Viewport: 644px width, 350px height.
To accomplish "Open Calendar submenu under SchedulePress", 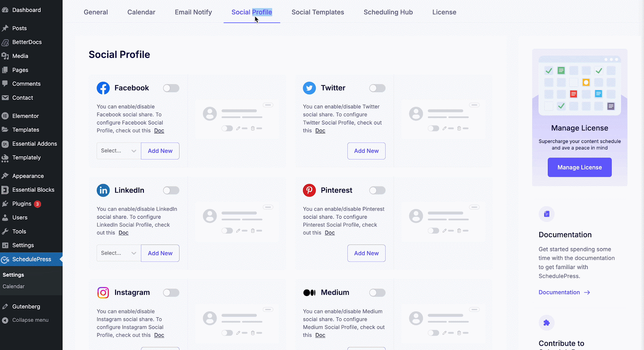I will coord(14,286).
